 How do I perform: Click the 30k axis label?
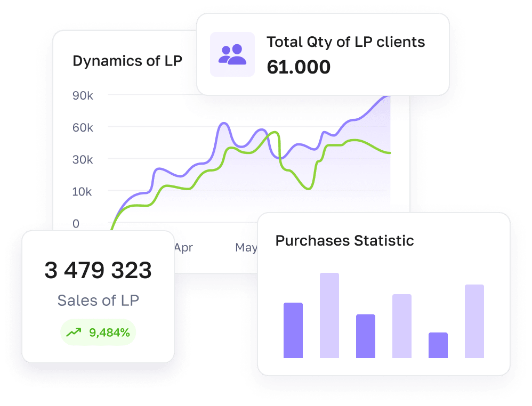tap(83, 160)
